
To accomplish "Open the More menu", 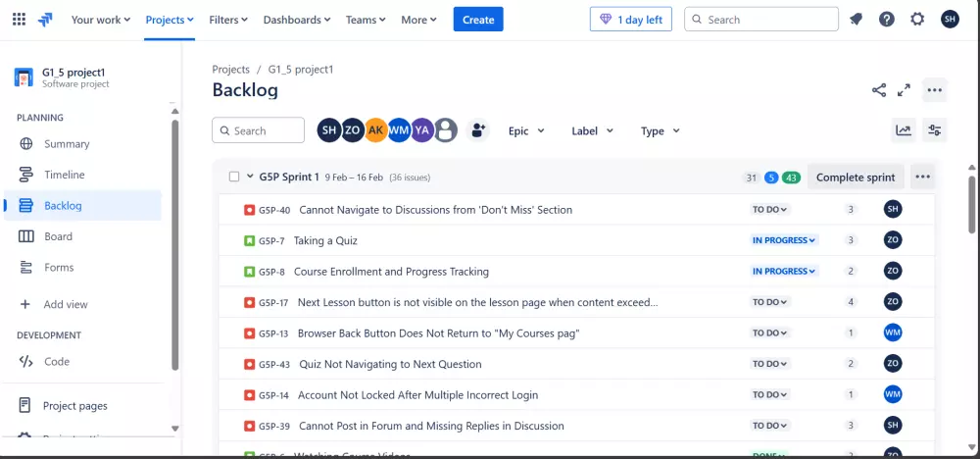I will 418,20.
